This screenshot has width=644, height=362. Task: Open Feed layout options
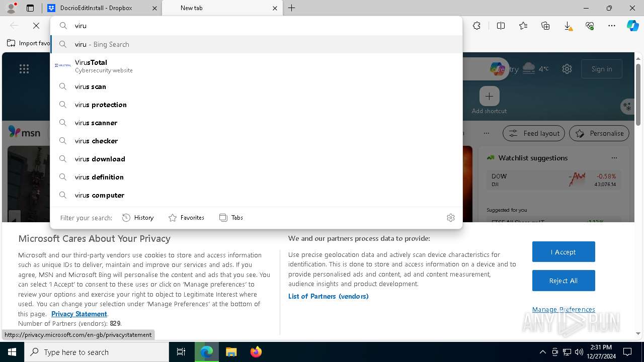click(534, 133)
